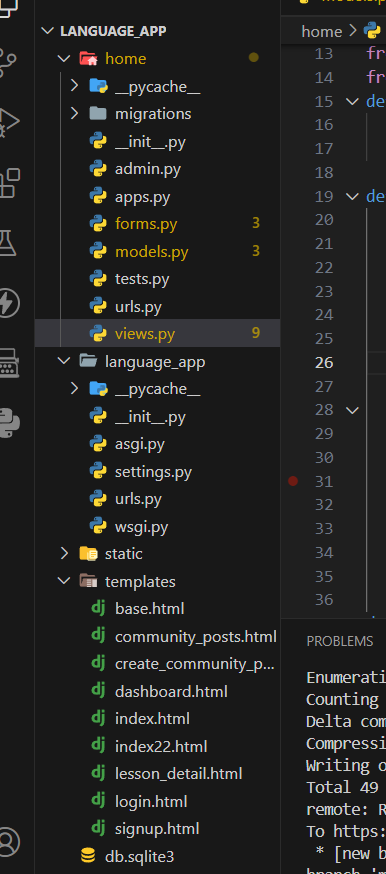Collapse the language_app subfolder
This screenshot has height=874, width=386.
[x=65, y=361]
